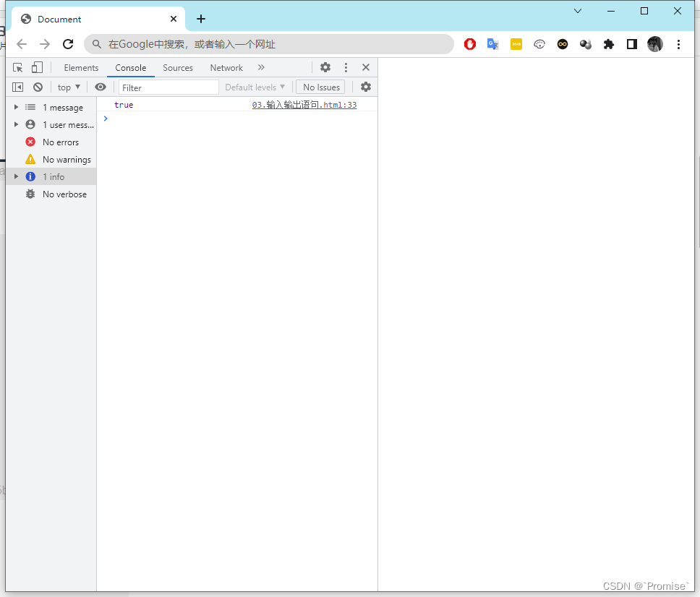Select the Document browser tab
Viewport: 700px width, 597px height.
(x=98, y=20)
